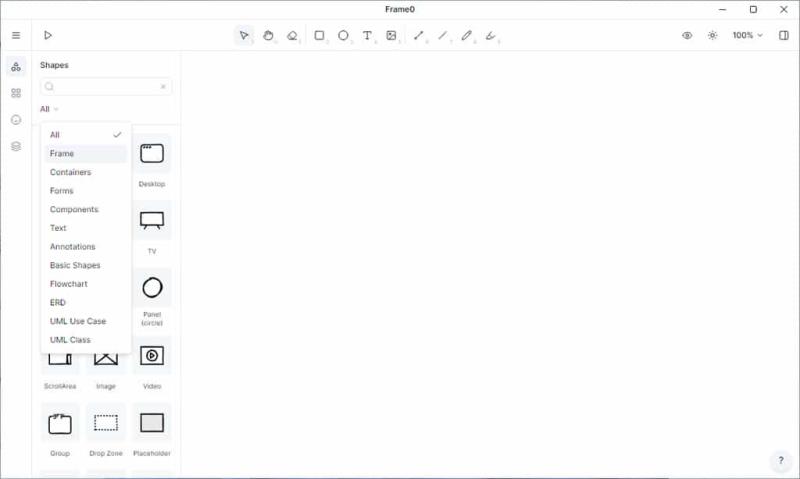This screenshot has height=479, width=800.
Task: Open the library grid sidebar icon
Action: [x=16, y=93]
